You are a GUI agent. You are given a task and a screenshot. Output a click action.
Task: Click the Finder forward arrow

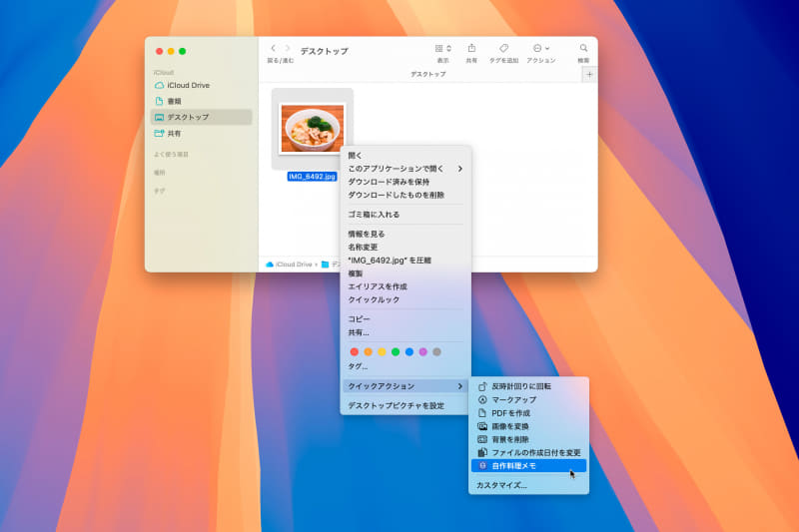(x=288, y=48)
